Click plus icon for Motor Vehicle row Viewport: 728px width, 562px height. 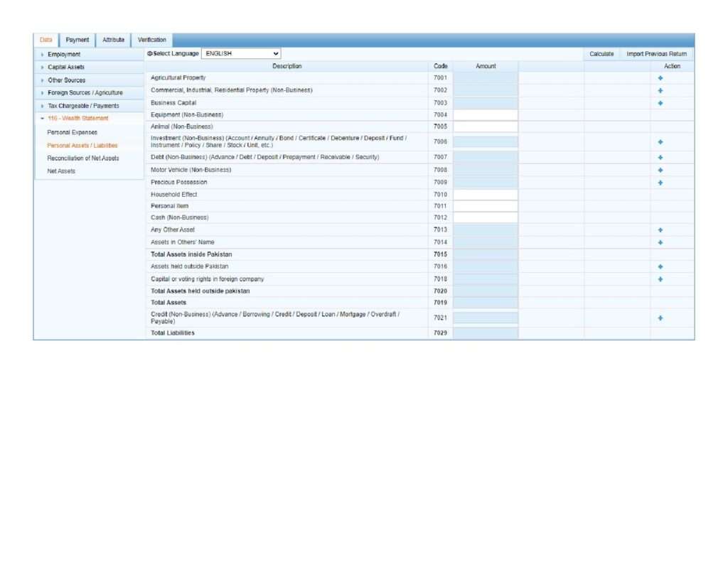coord(660,170)
